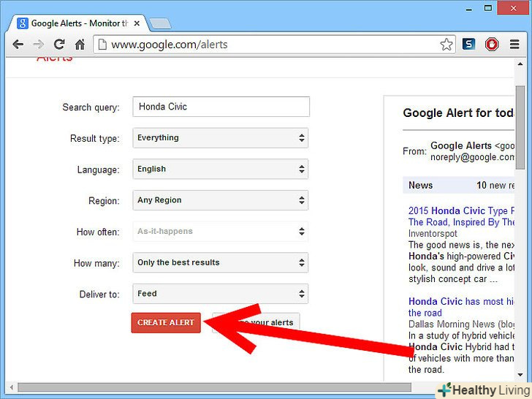The image size is (532, 399).
Task: Open a new tab beside Google Alerts
Action: [x=160, y=23]
